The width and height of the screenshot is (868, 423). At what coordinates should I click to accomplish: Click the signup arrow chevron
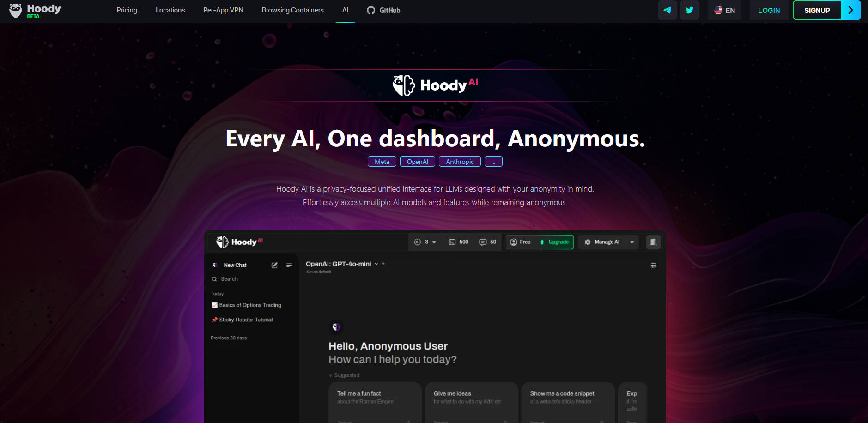tap(850, 10)
